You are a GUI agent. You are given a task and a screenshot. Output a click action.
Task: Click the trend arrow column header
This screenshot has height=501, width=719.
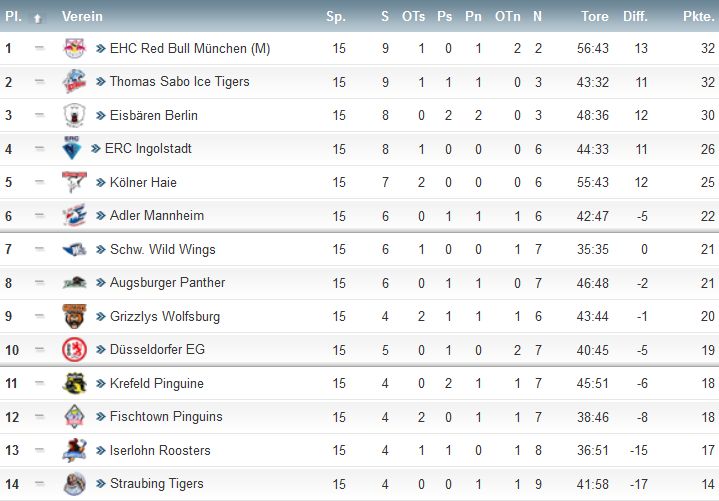click(38, 18)
